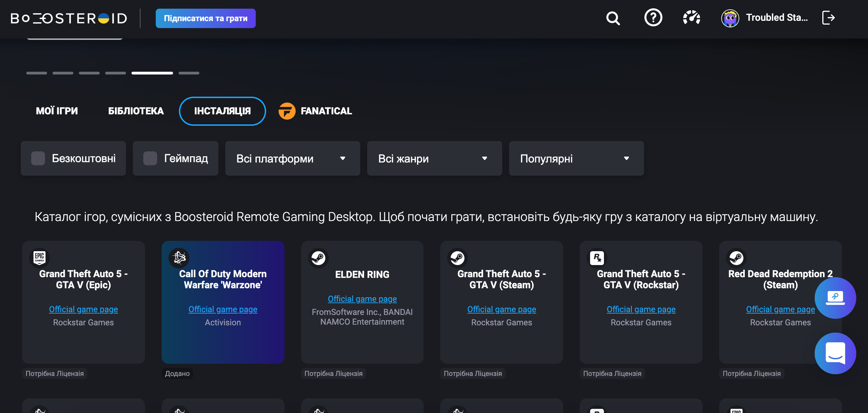Click Потрібна Ліцензія label under Red Dead Redemption 2
The height and width of the screenshot is (413, 868).
tap(752, 374)
